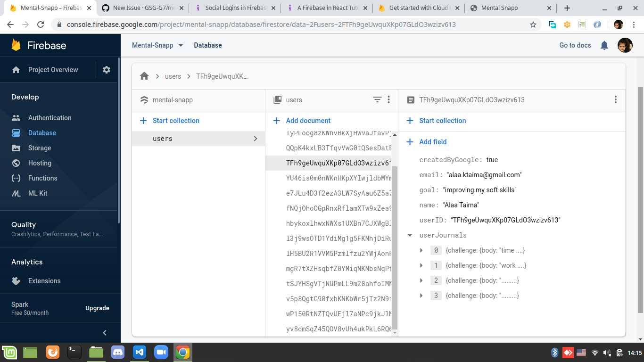Open ML Kit from the sidebar
Screen dimensions: 644x362
tap(39, 193)
